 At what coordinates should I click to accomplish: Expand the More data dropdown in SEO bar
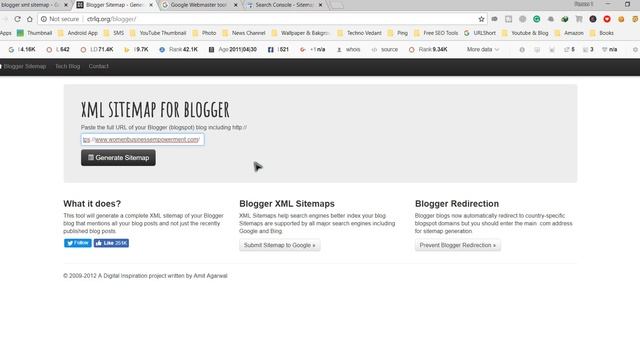(483, 49)
